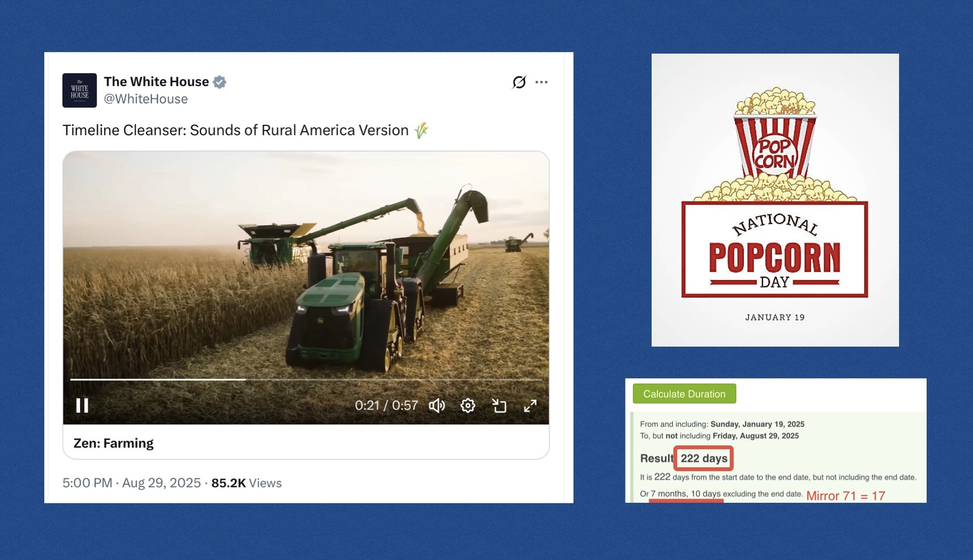
Task: Click the National Popcorn Day image
Action: point(775,200)
